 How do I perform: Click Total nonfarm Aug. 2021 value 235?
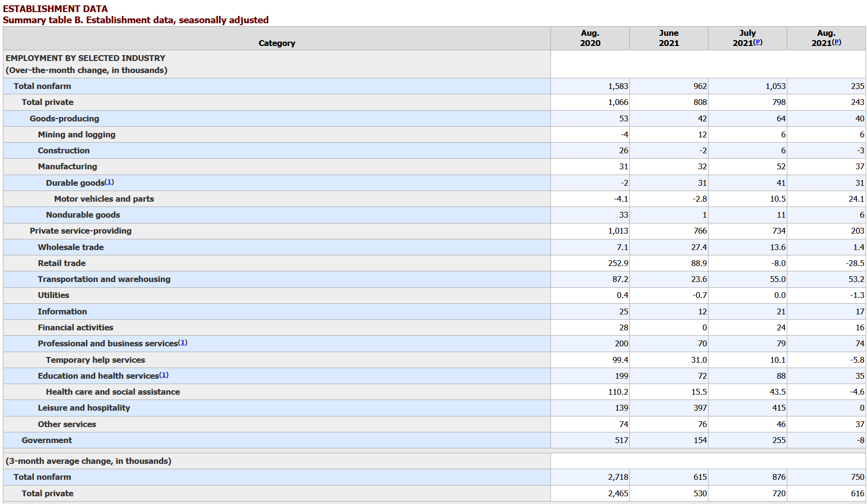coord(858,86)
